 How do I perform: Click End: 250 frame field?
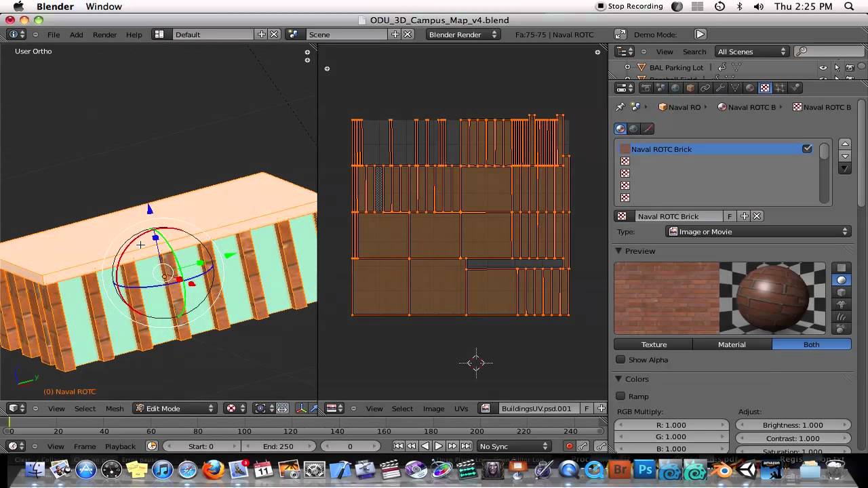point(277,446)
